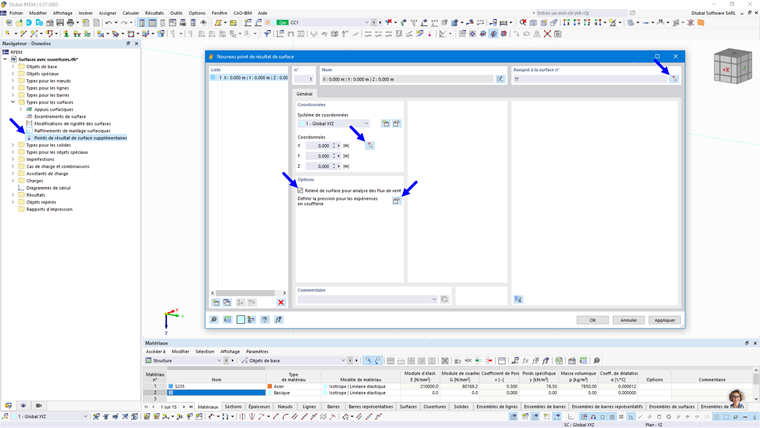The image size is (760, 428).
Task: Create new coordinate system icon
Action: 385,124
